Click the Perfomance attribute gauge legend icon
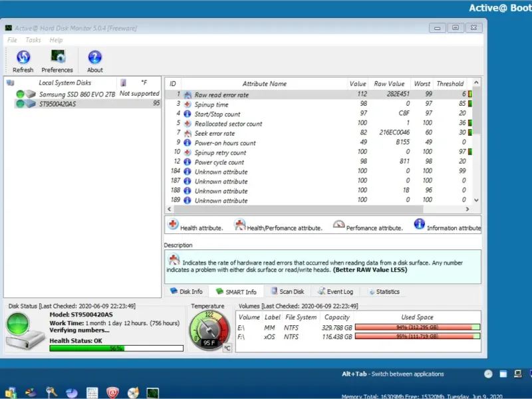 338,224
